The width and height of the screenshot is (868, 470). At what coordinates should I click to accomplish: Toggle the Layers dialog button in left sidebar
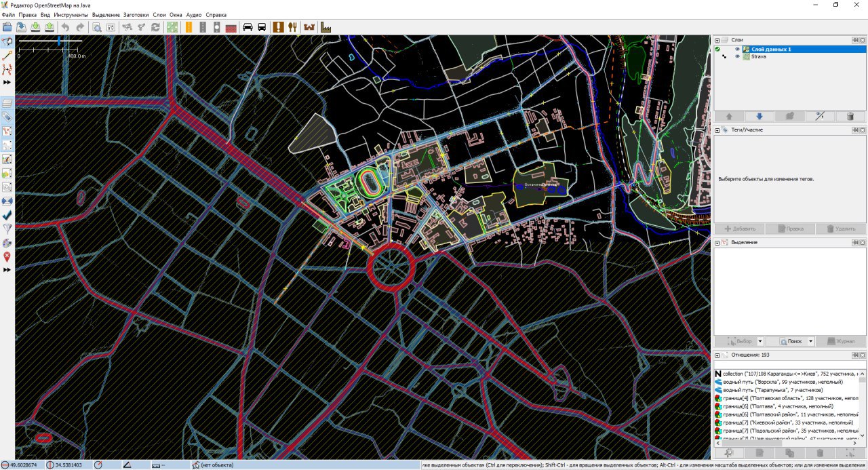coord(7,103)
